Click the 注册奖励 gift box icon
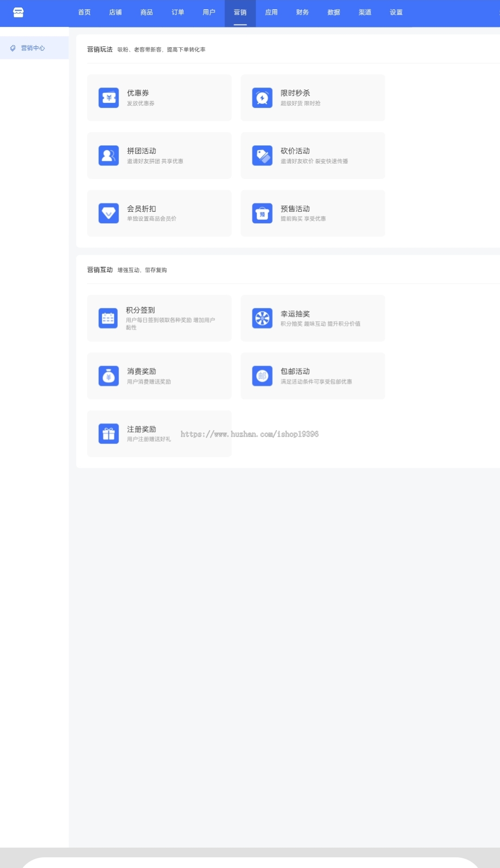The height and width of the screenshot is (868, 500). (109, 434)
